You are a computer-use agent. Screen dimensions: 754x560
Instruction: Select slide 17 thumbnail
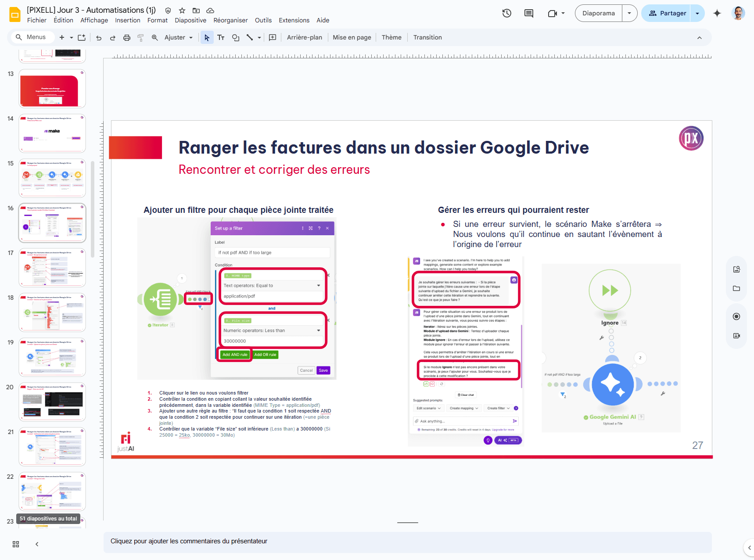coord(52,267)
